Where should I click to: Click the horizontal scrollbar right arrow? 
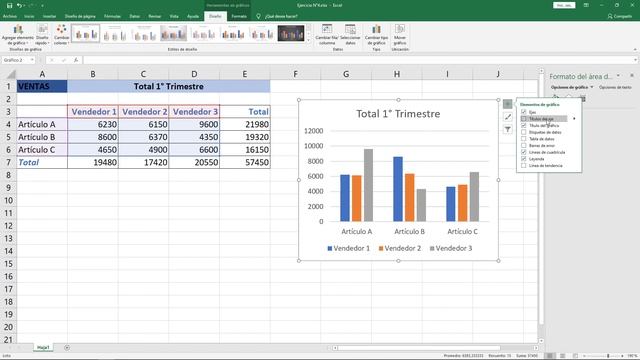[x=536, y=348]
